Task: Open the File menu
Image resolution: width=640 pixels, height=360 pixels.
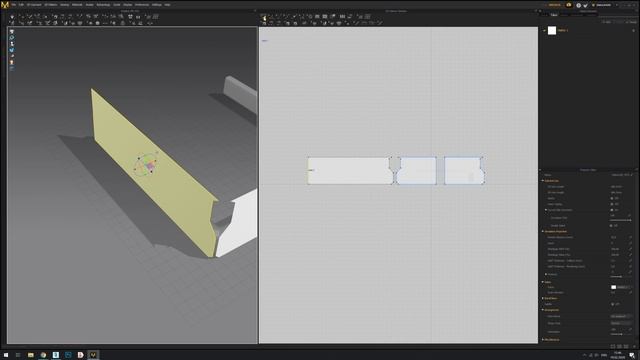Action: (x=13, y=5)
